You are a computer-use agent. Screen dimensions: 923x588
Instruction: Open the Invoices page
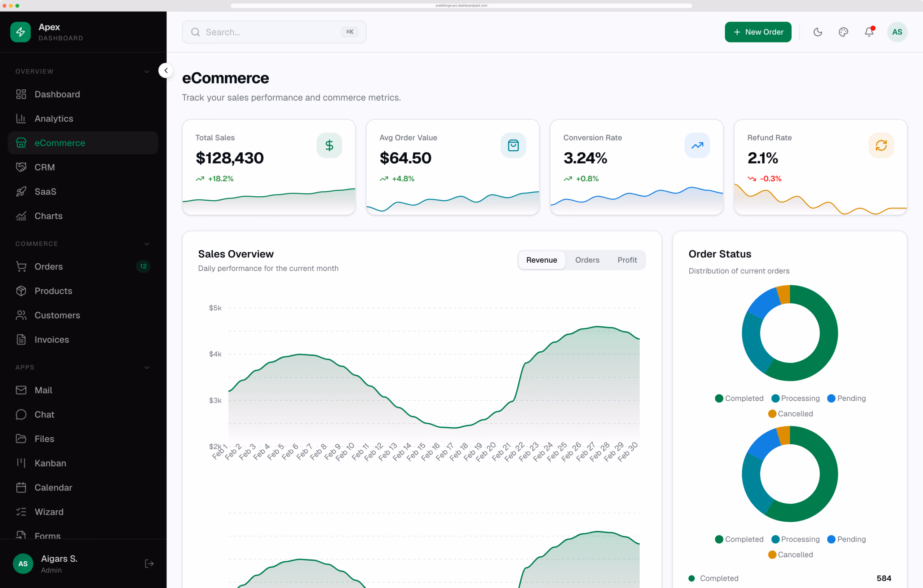(83, 339)
